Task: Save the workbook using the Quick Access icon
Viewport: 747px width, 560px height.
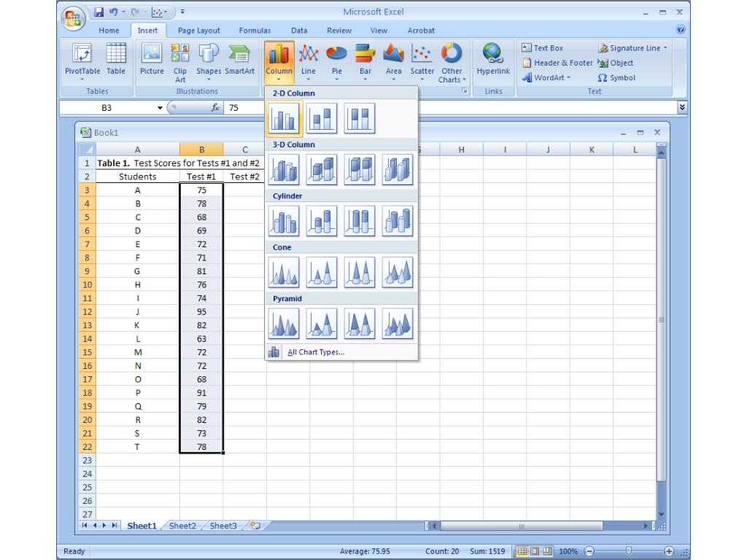Action: pyautogui.click(x=98, y=12)
